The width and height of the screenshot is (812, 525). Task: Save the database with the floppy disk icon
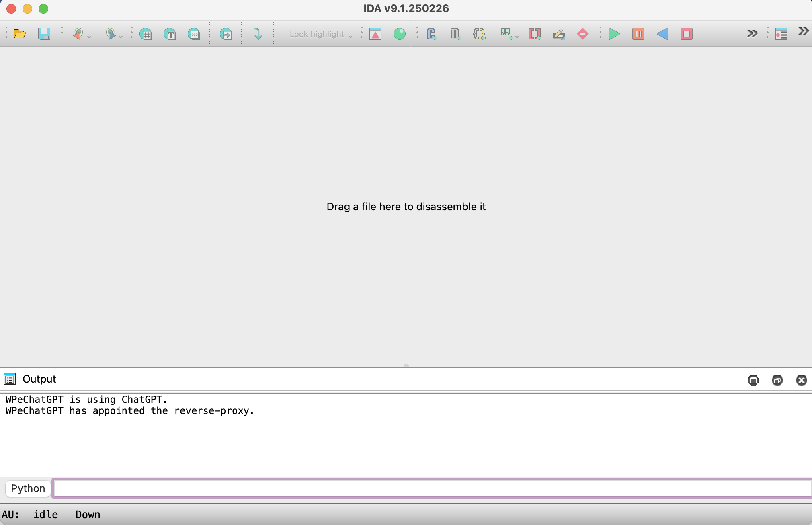pyautogui.click(x=44, y=34)
